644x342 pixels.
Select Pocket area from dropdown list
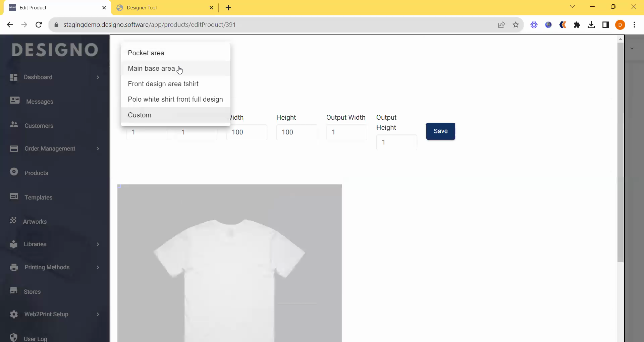click(x=146, y=53)
